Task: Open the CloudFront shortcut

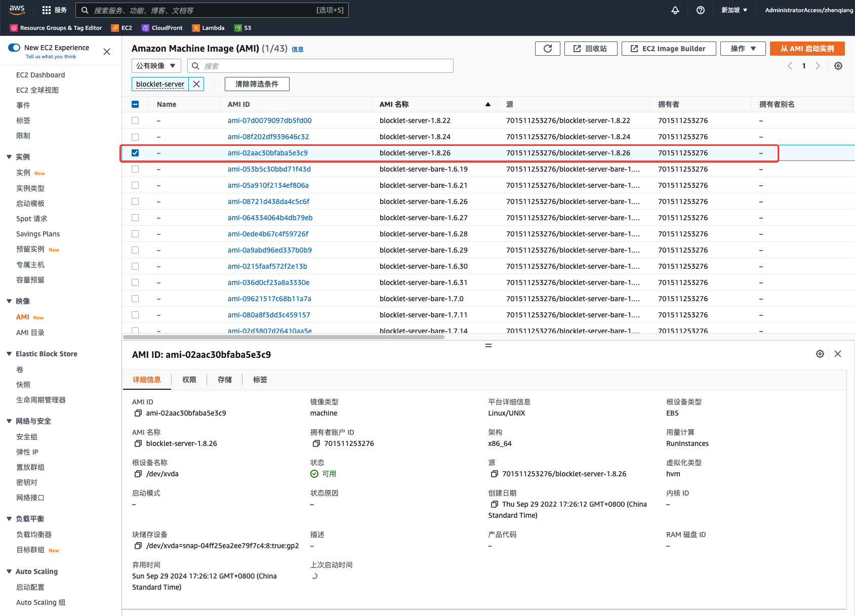Action: 162,28
